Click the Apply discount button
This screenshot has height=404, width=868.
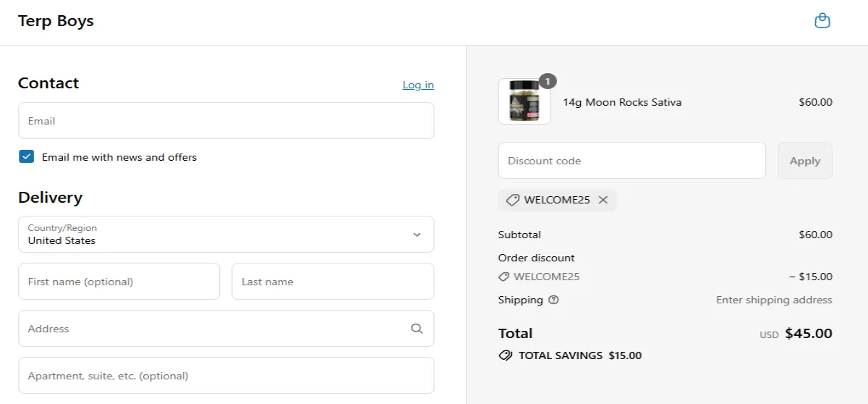coord(805,161)
